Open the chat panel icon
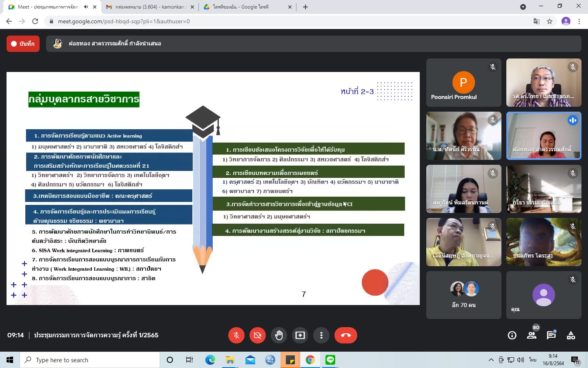Screen dimensions: 588x368 (551, 335)
